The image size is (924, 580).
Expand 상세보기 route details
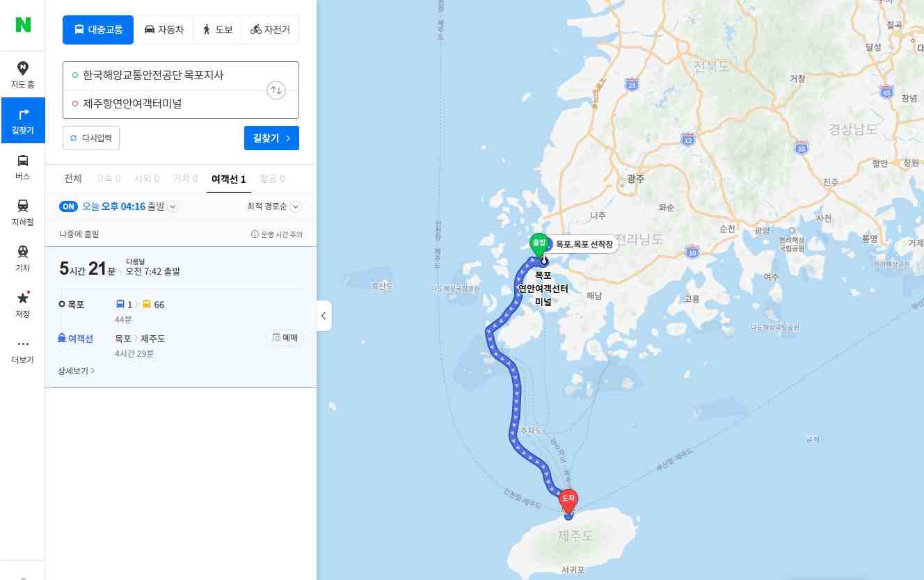point(77,371)
